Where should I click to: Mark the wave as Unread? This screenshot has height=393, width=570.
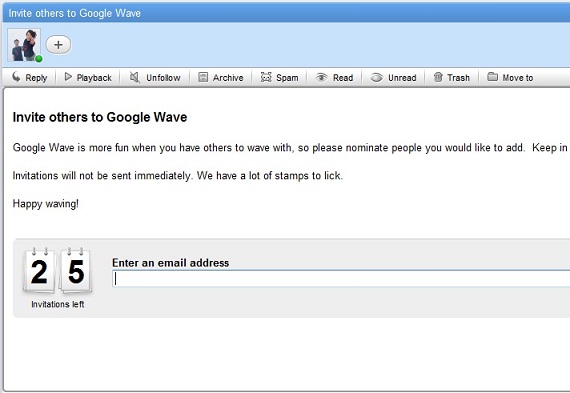click(x=393, y=77)
